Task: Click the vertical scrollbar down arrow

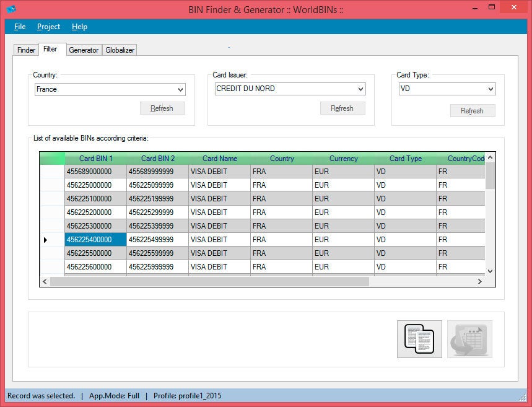Action: point(490,271)
